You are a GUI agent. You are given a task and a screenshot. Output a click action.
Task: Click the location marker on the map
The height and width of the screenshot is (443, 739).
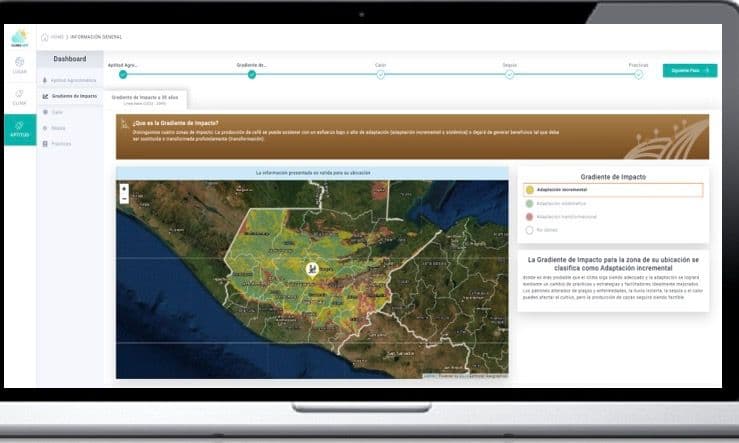[x=312, y=269]
